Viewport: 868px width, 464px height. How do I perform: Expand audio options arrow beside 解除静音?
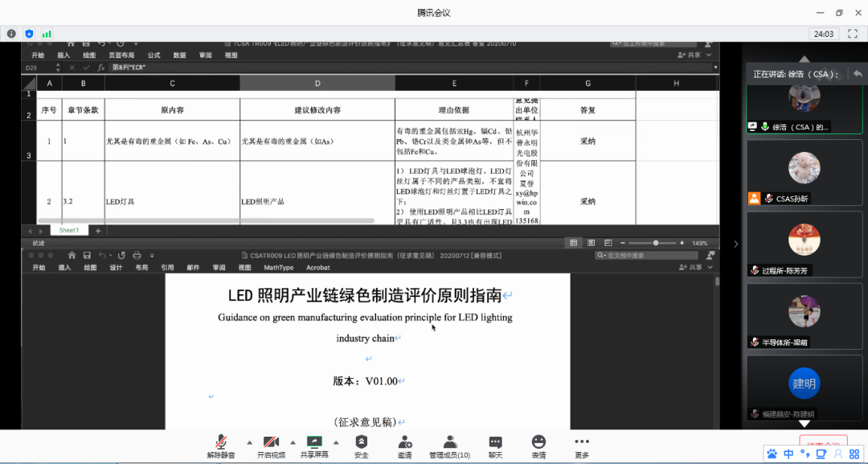[x=248, y=442]
